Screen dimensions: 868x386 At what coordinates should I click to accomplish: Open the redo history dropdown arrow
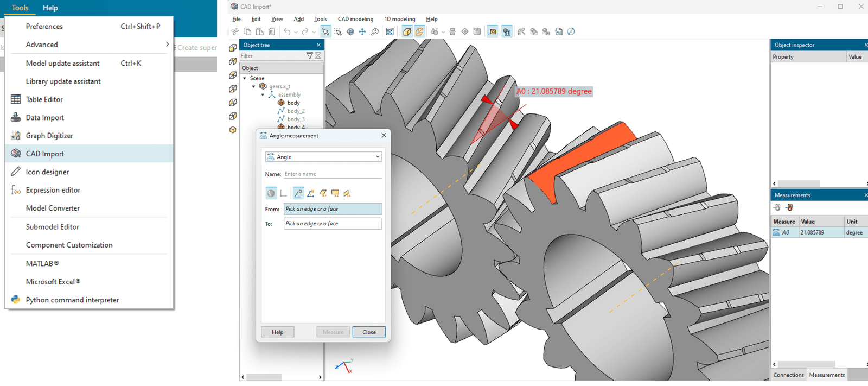click(314, 32)
